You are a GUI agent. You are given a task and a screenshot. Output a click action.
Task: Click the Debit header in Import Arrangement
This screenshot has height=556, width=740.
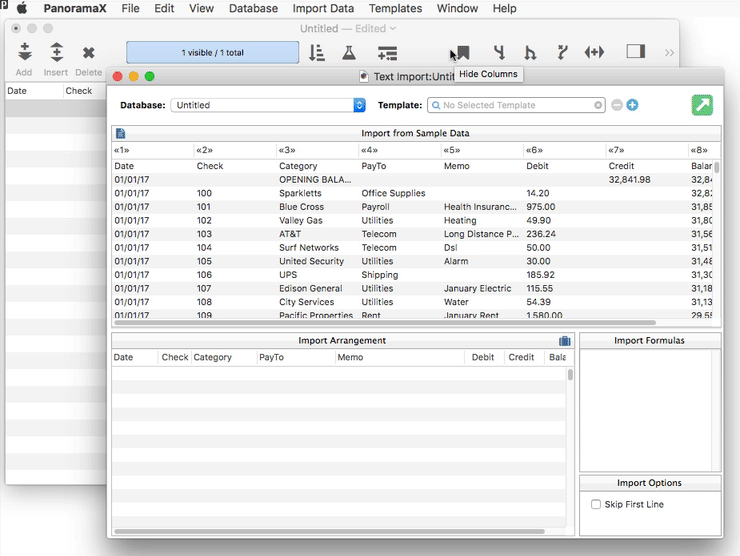(x=483, y=357)
